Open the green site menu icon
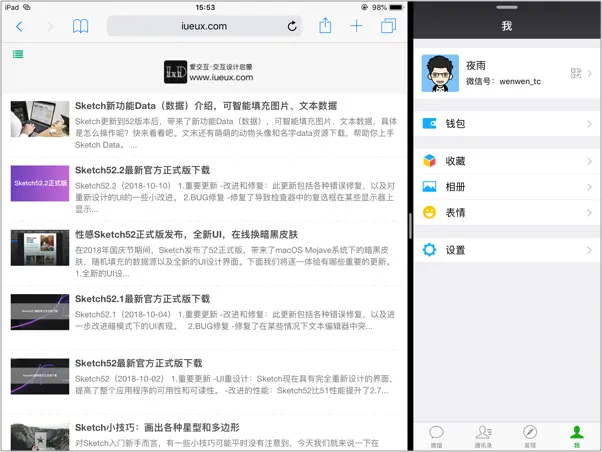Image resolution: width=602 pixels, height=452 pixels. (18, 54)
